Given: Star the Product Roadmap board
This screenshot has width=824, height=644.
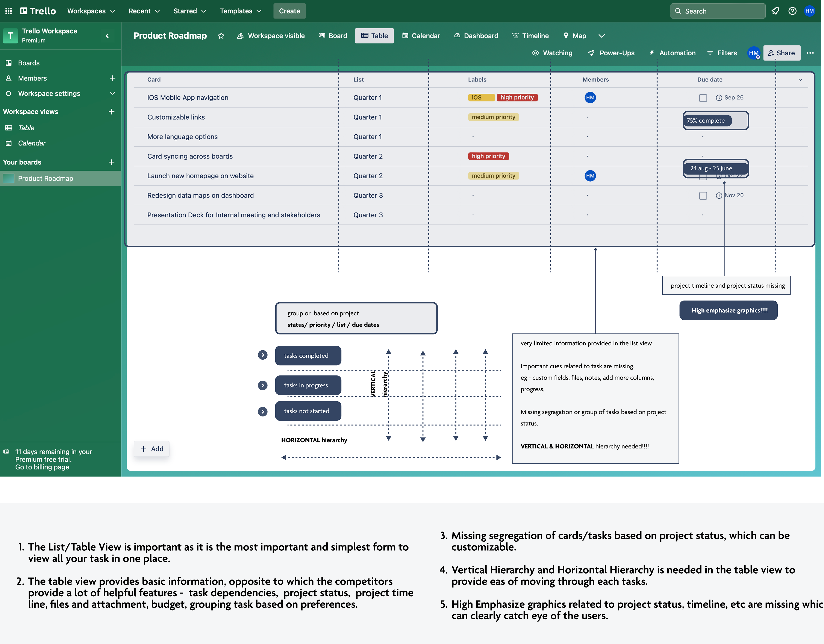Looking at the screenshot, I should coord(221,36).
